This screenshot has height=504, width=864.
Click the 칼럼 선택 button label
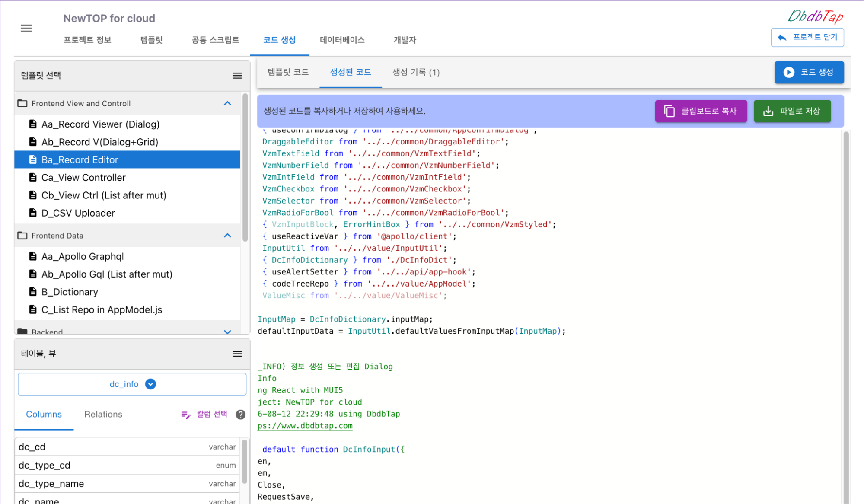(x=212, y=414)
